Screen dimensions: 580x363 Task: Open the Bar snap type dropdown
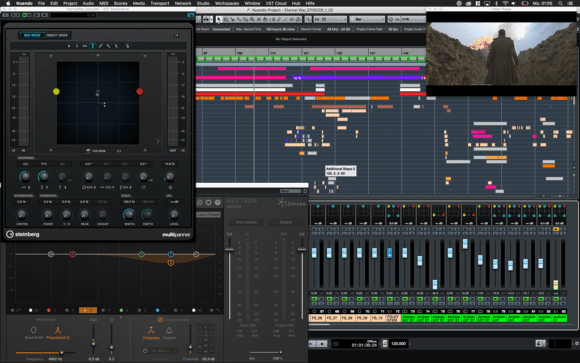point(367,19)
